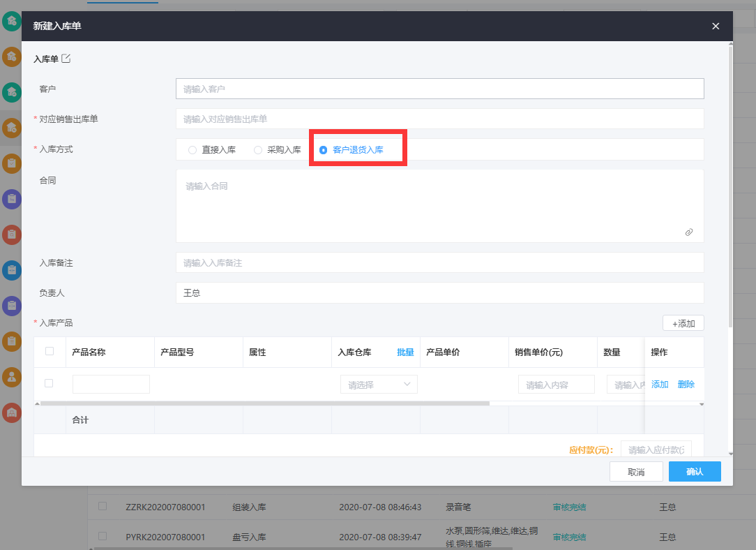This screenshot has height=550, width=756.
Task: Click the 入库备注 input field
Action: pyautogui.click(x=439, y=263)
